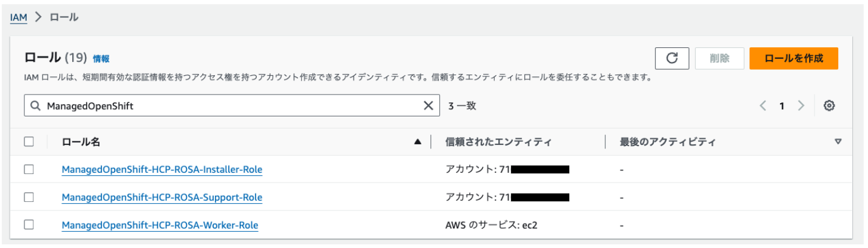Check the Support-Role row checkbox
The image size is (868, 248).
click(29, 197)
